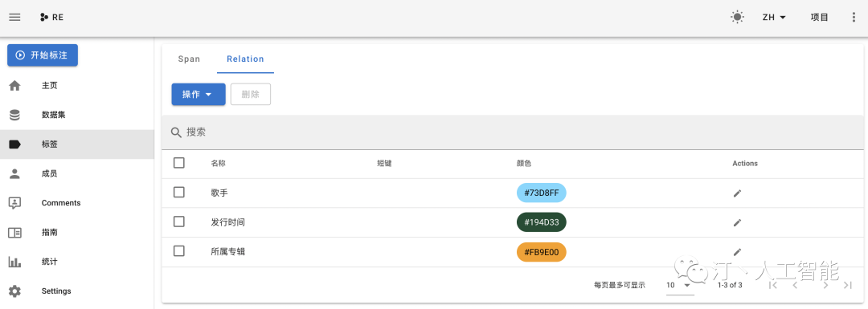868x309 pixels.
Task: Click the #73D8FF blue color chip
Action: [542, 193]
